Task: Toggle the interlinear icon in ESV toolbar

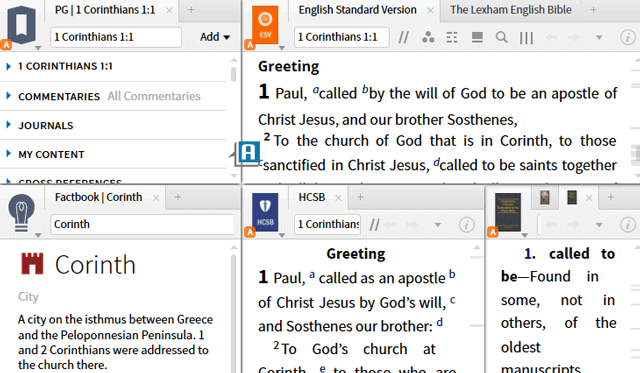Action: [452, 38]
